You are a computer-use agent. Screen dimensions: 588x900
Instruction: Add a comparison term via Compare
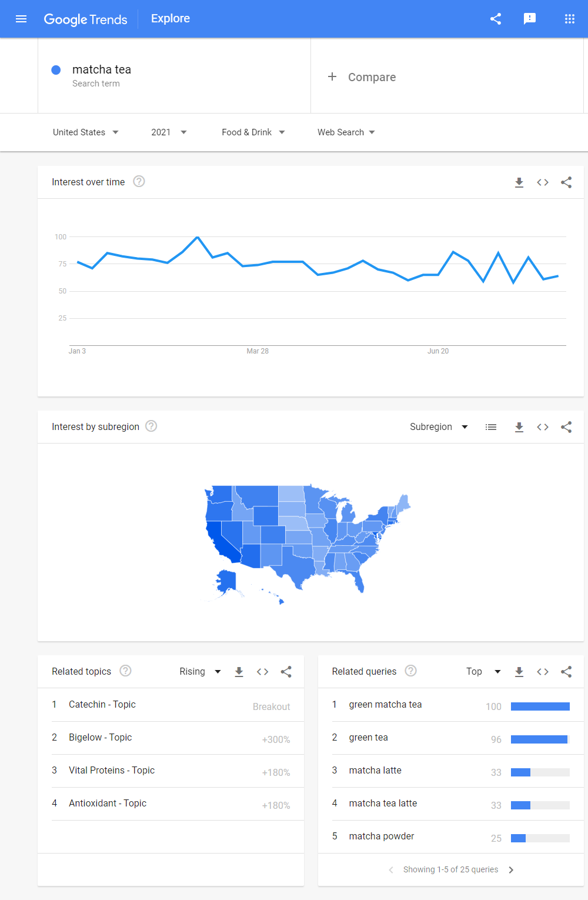pos(362,76)
